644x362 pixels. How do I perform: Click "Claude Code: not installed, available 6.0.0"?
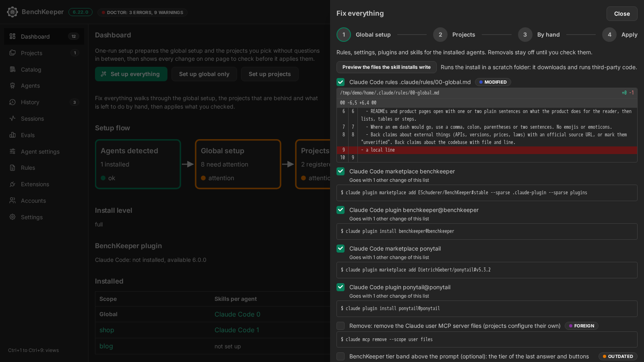click(151, 260)
